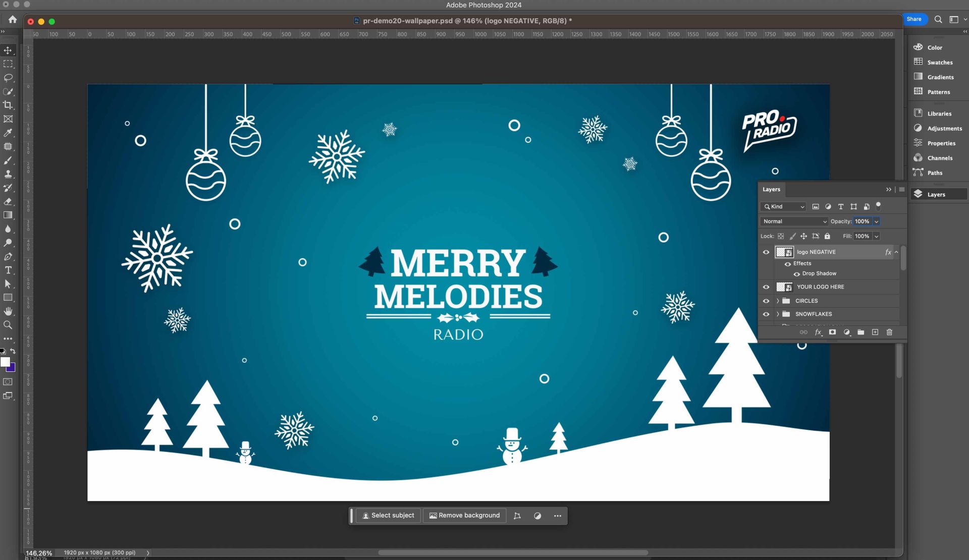Screen dimensions: 969x560
Task: Open the Channels panel
Action: (x=939, y=158)
